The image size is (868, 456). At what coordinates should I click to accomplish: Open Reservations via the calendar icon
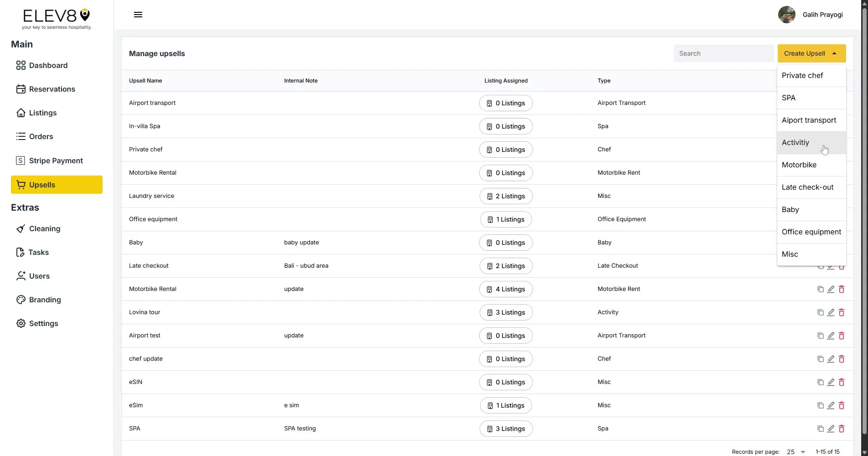point(21,89)
